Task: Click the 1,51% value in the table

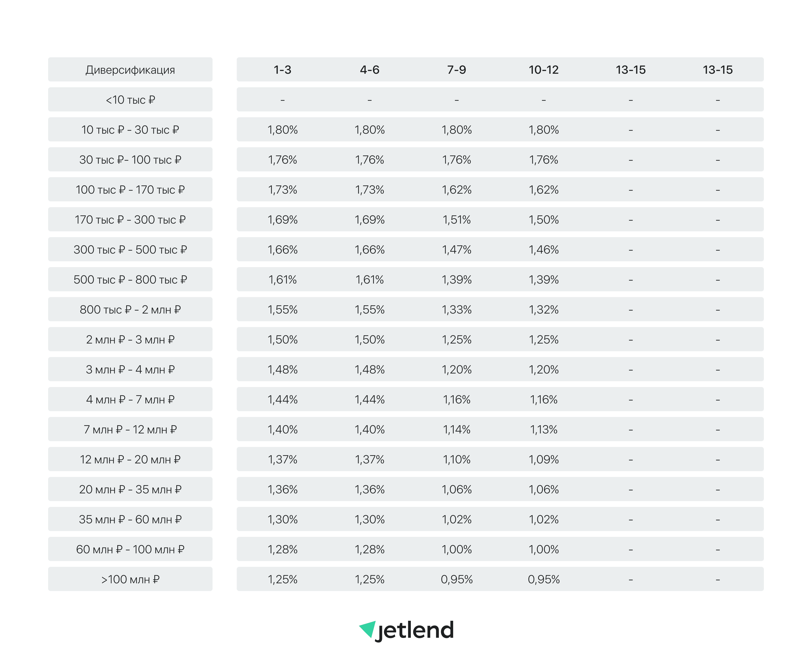Action: coord(457,219)
